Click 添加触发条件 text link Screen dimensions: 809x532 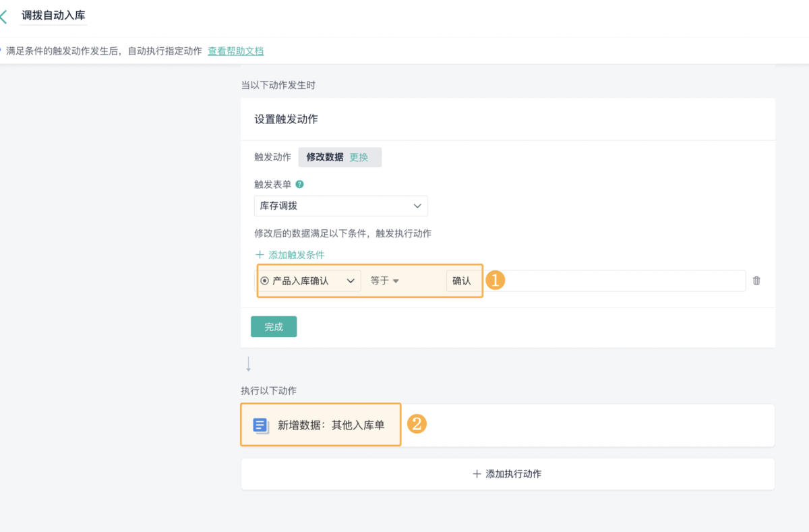[x=296, y=255]
